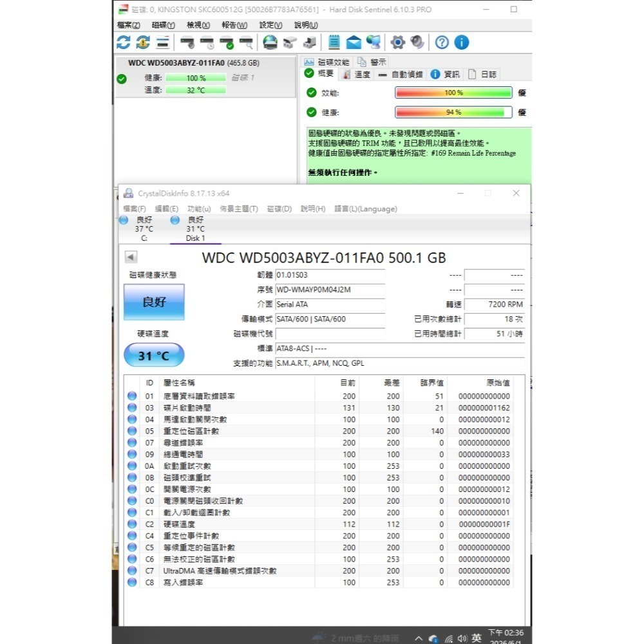
Task: Click the scheduled disk test clock icon
Action: (207, 43)
